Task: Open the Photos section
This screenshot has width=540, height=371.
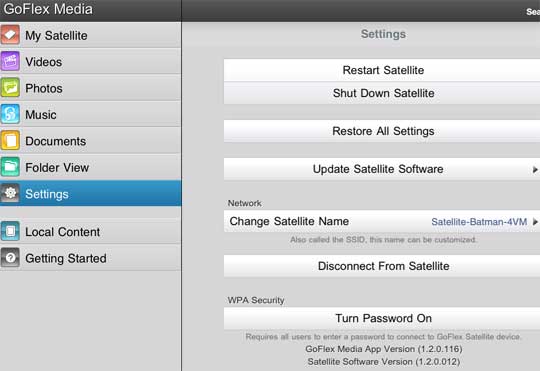Action: (x=91, y=88)
